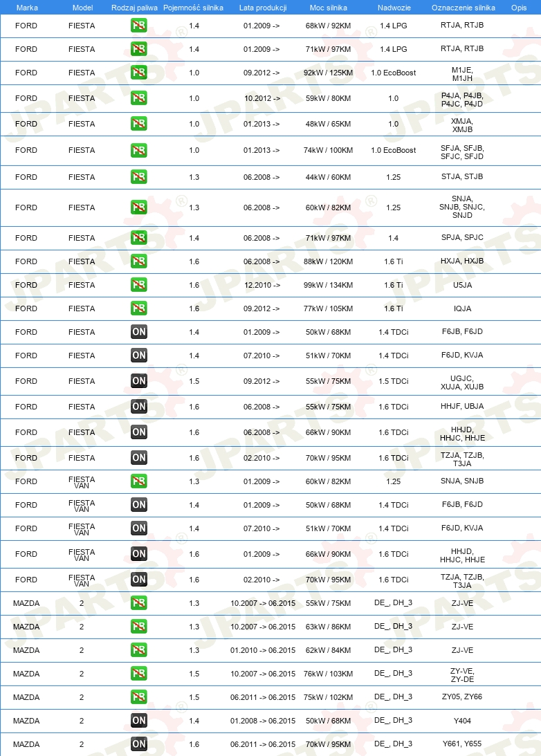Image resolution: width=541 pixels, height=756 pixels.
Task: Click the 88kW / 120KM power cell
Action: pos(329,261)
